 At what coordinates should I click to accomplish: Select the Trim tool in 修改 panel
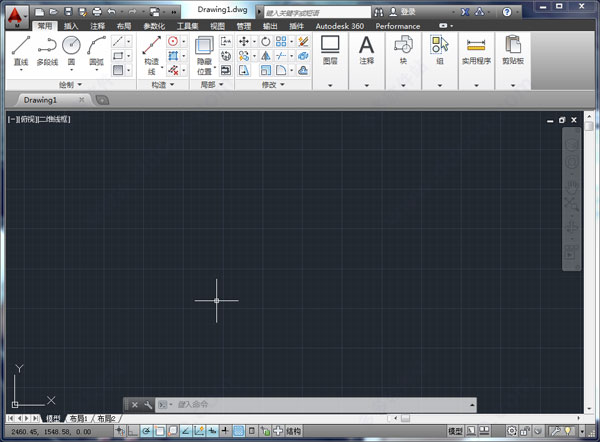281,56
